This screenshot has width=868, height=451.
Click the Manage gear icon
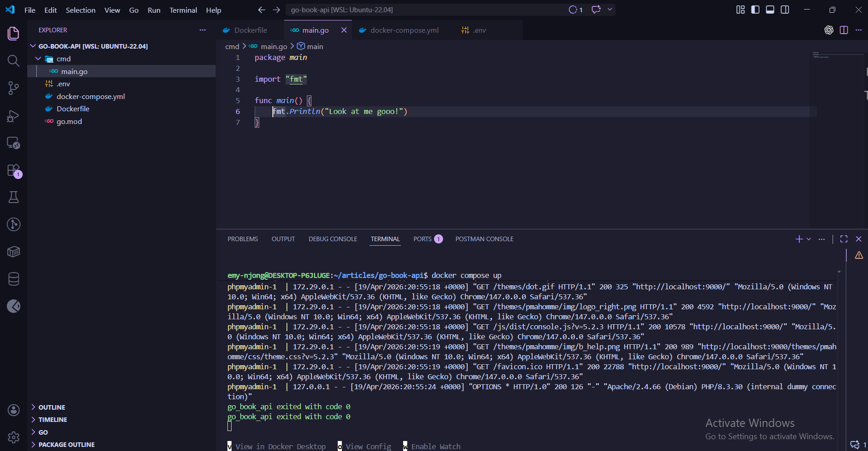click(x=14, y=437)
